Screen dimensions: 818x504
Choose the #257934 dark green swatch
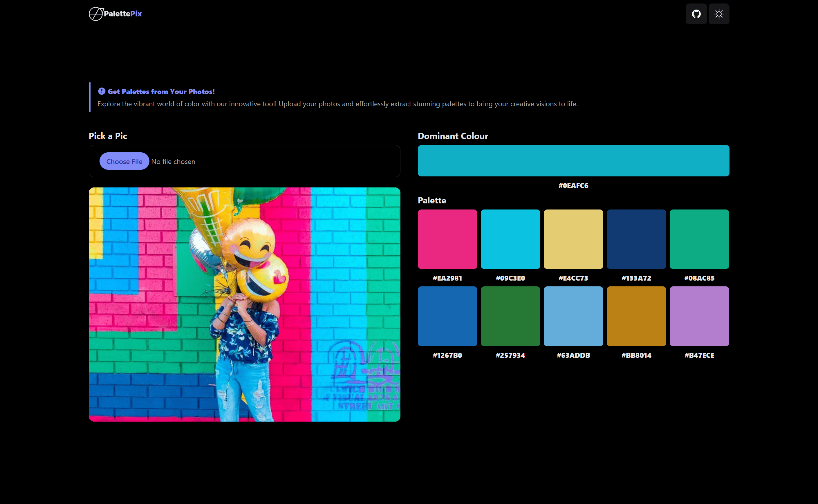pyautogui.click(x=510, y=316)
